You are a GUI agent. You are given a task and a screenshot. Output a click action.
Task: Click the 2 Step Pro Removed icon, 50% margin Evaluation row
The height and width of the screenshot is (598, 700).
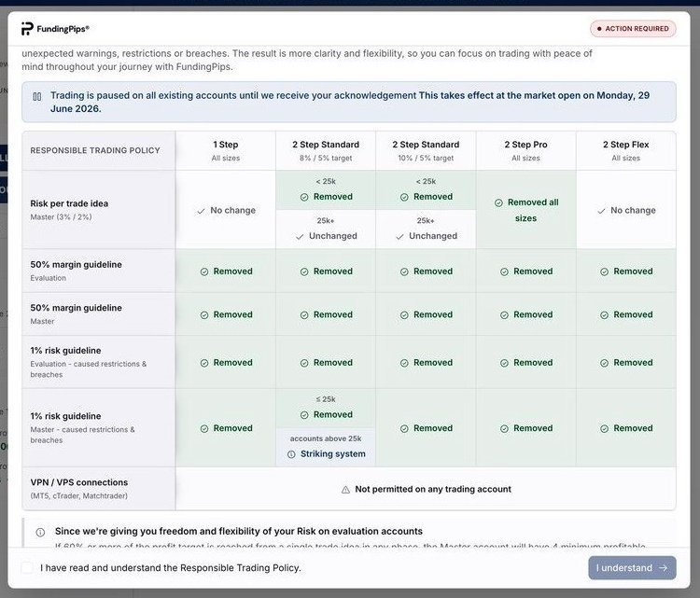pos(504,271)
